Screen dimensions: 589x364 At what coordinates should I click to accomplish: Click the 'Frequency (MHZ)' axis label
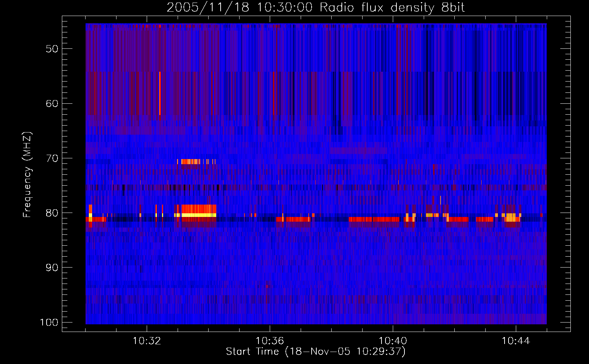[27, 175]
